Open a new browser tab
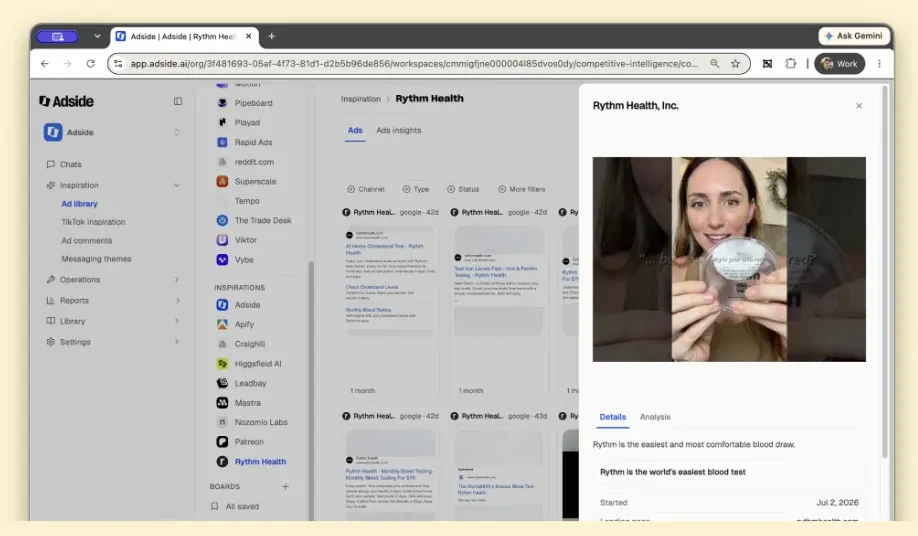Screen dimensions: 918x536 271,36
